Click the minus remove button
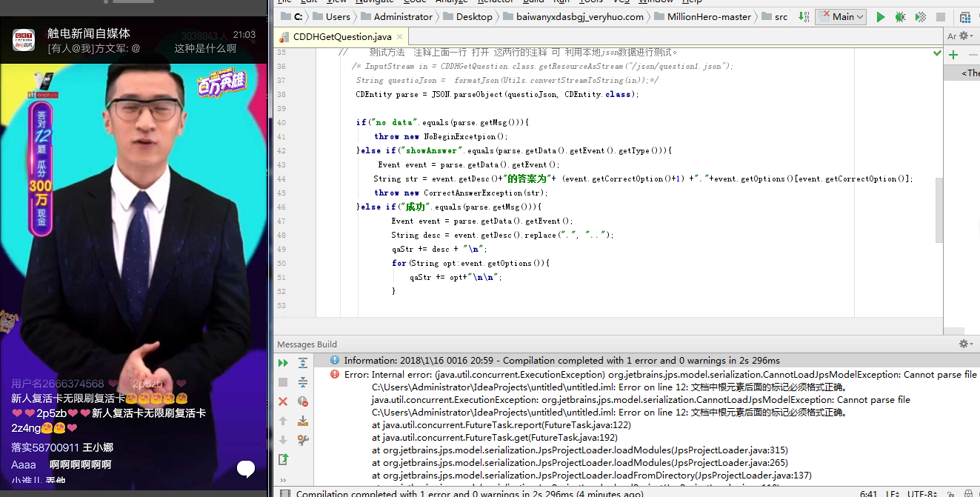Screen dimensions: 980x497 click(972, 55)
